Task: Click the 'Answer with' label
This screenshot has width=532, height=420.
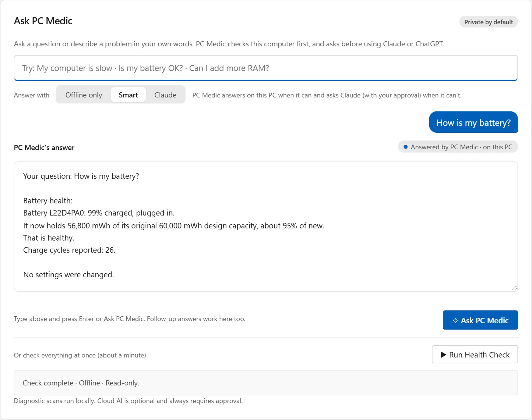Action: [32, 95]
